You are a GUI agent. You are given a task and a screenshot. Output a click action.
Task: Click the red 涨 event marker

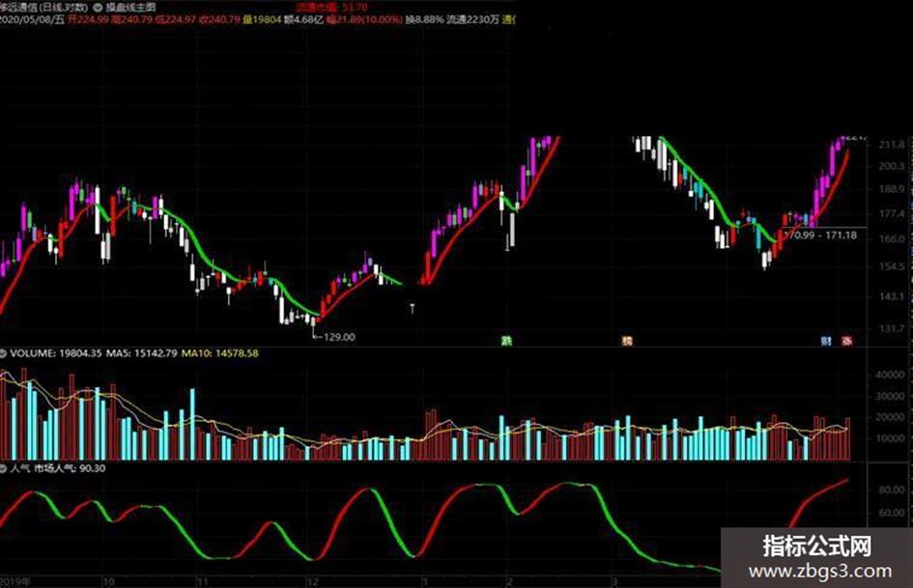click(847, 341)
